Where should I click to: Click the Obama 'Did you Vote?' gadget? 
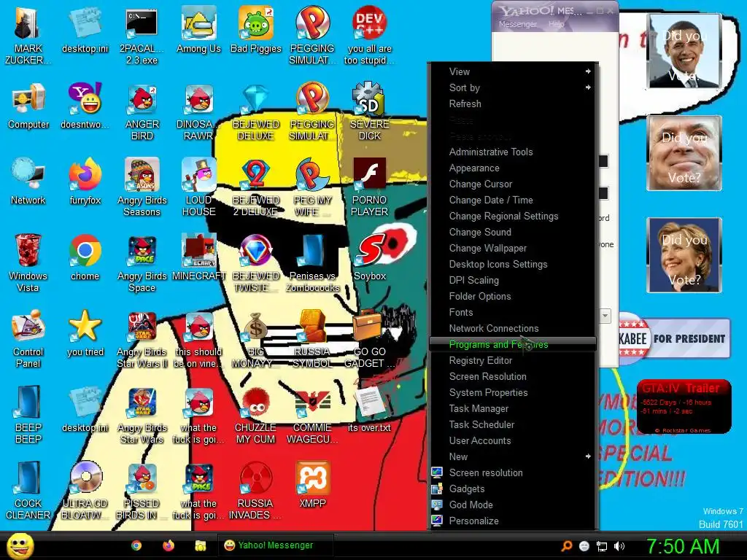tap(684, 51)
